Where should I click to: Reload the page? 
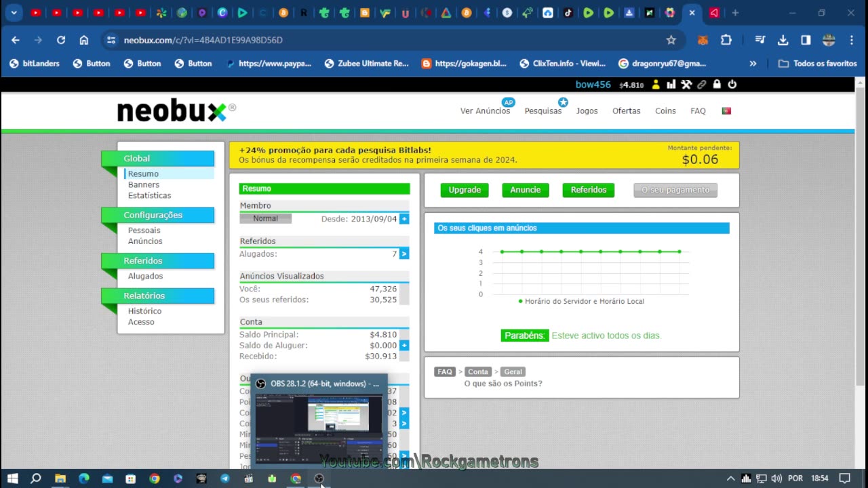click(x=61, y=40)
